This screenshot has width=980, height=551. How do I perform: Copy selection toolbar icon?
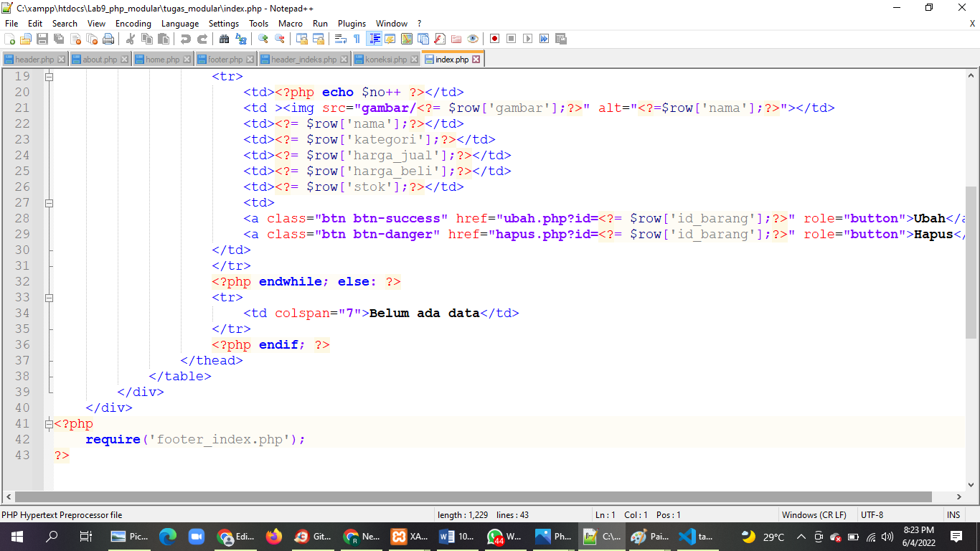tap(147, 39)
